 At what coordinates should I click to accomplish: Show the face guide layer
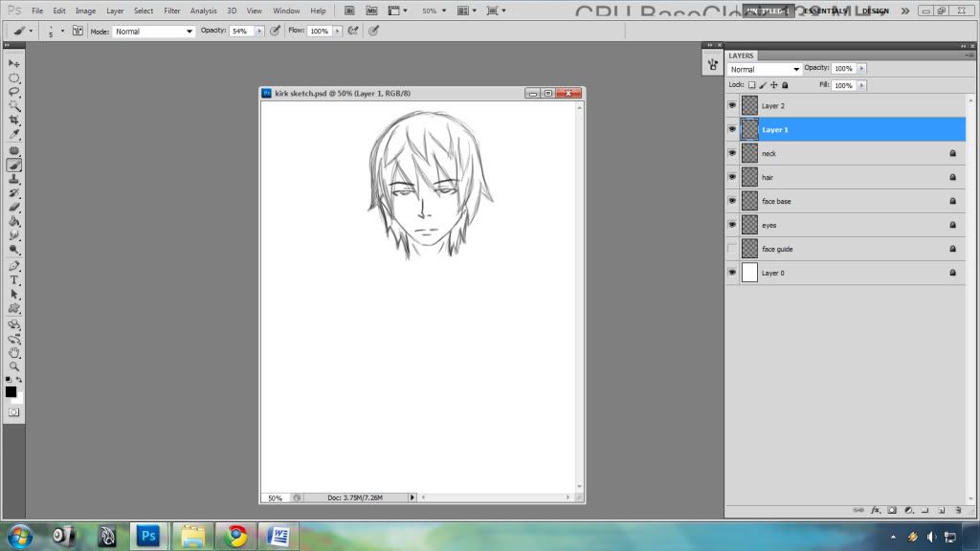[x=732, y=250]
